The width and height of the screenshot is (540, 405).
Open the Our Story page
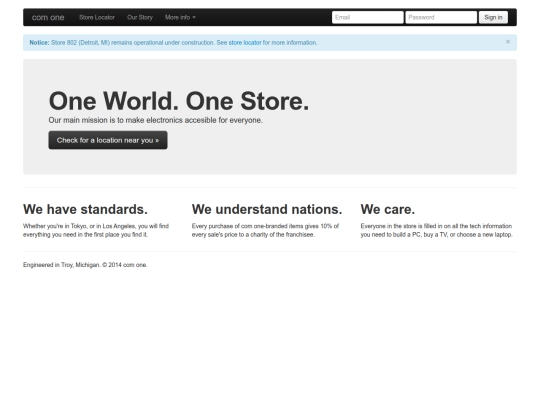pos(140,17)
